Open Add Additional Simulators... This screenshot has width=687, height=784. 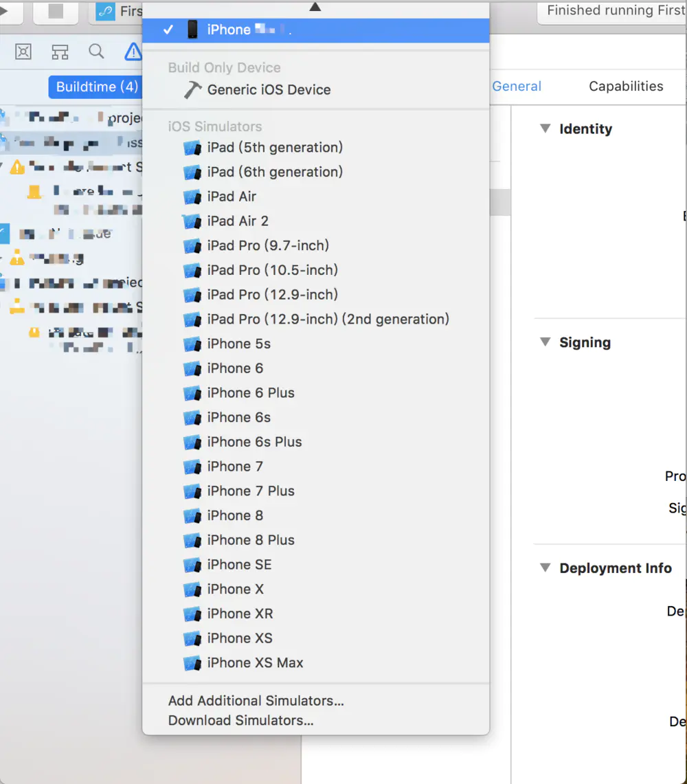315,700
